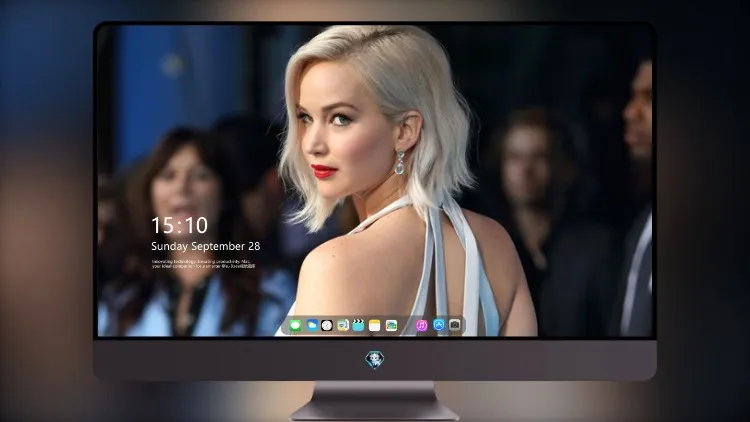Viewport: 750px width, 422px height.
Task: Launch the clapperboard Videos app
Action: click(358, 326)
